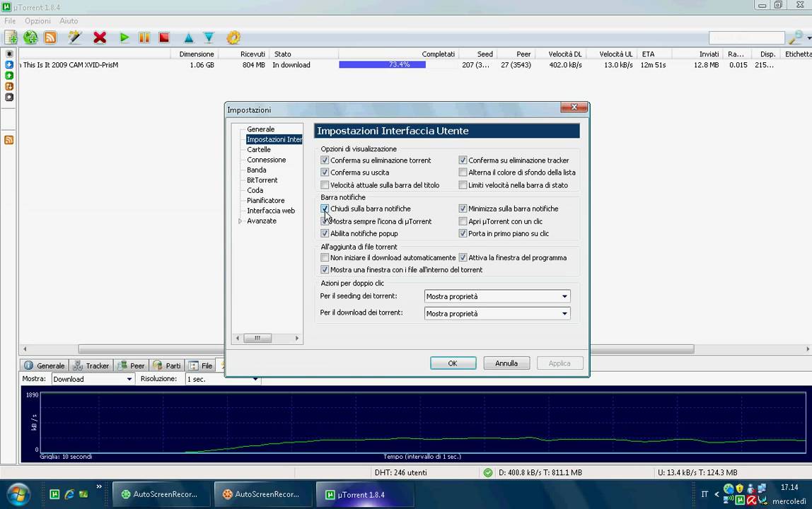This screenshot has height=509, width=812.
Task: Toggle Porta in primo piano su clic
Action: point(463,233)
